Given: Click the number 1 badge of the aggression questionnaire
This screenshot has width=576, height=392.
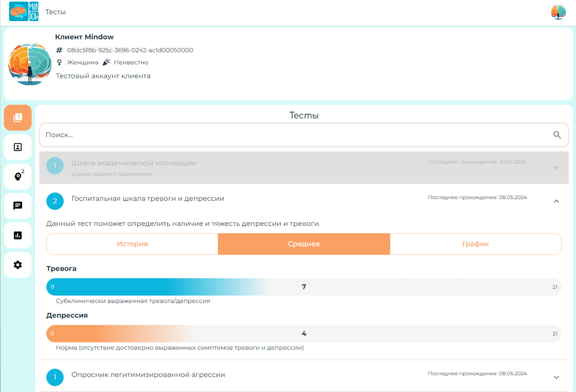Looking at the screenshot, I should [x=55, y=377].
